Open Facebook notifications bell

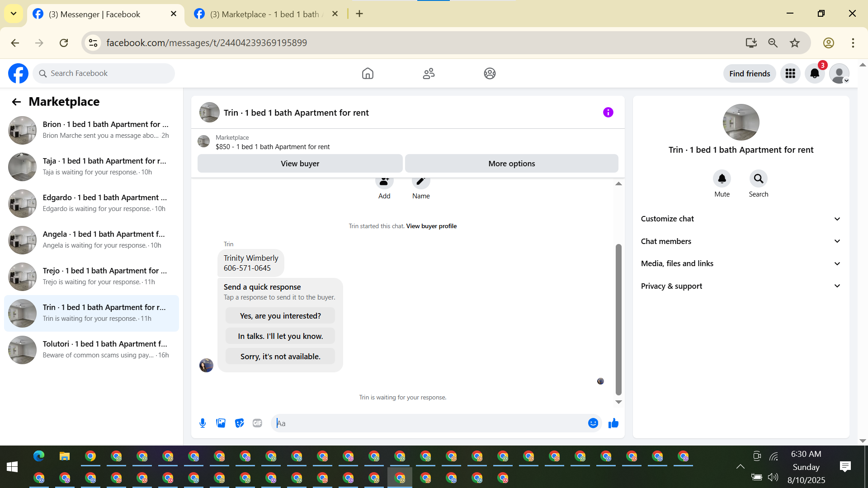(x=815, y=74)
